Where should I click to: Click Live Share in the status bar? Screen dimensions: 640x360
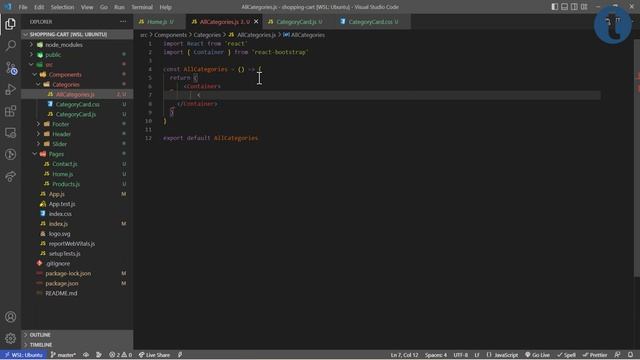154,355
